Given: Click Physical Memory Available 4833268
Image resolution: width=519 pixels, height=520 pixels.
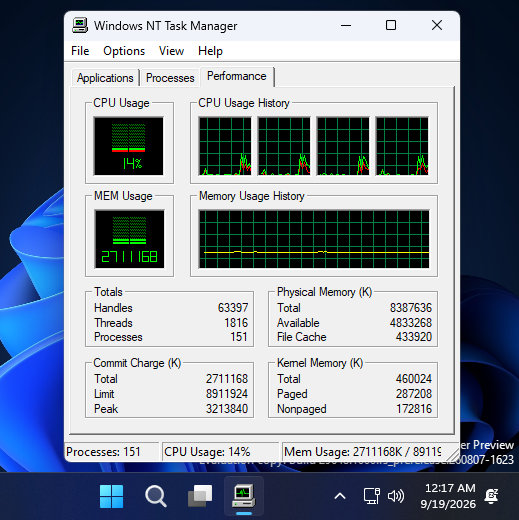Looking at the screenshot, I should (411, 323).
